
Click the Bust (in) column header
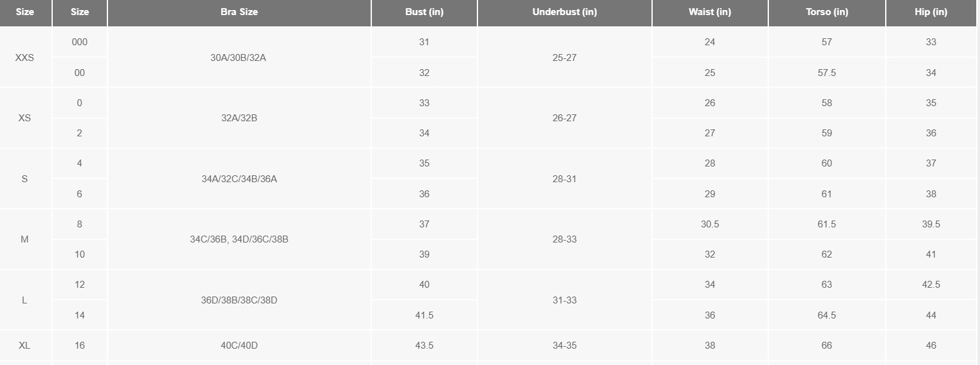tap(424, 13)
